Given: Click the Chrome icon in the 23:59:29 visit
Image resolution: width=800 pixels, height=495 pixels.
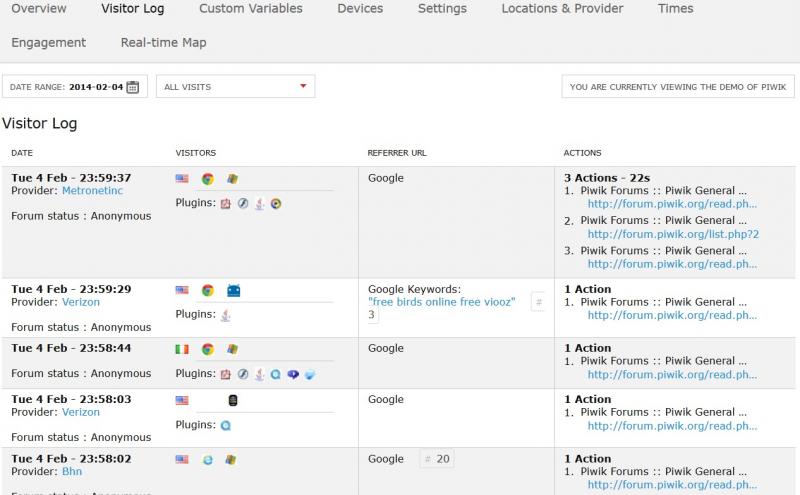Looking at the screenshot, I should [208, 290].
